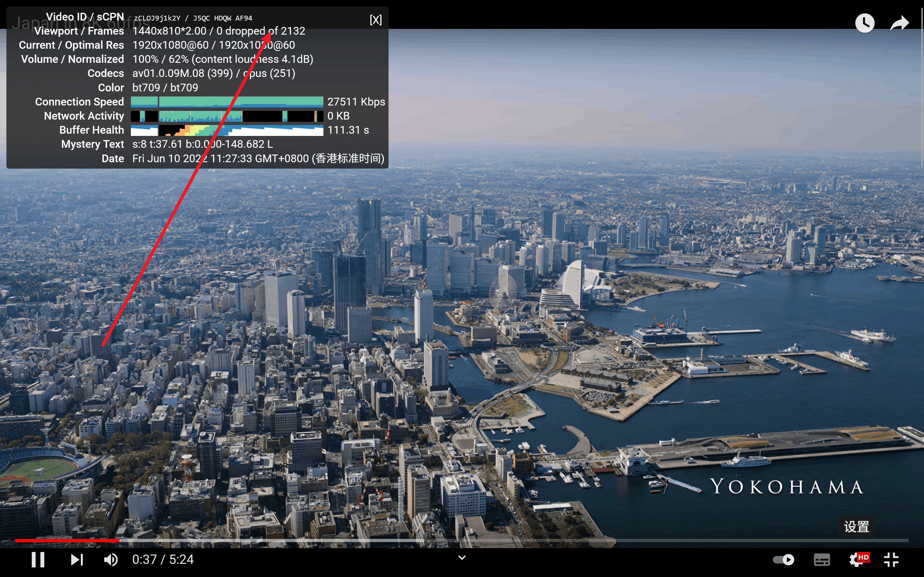Add video to Watch later clock

pyautogui.click(x=864, y=23)
